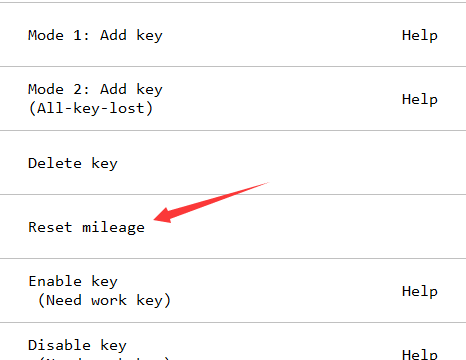466x360 pixels.
Task: Click Help next to Need work key
Action: click(x=420, y=291)
